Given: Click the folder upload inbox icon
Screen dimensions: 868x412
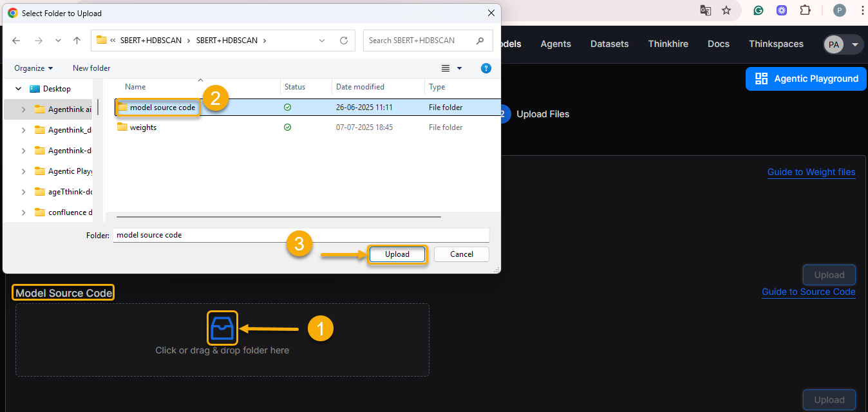Looking at the screenshot, I should 222,328.
